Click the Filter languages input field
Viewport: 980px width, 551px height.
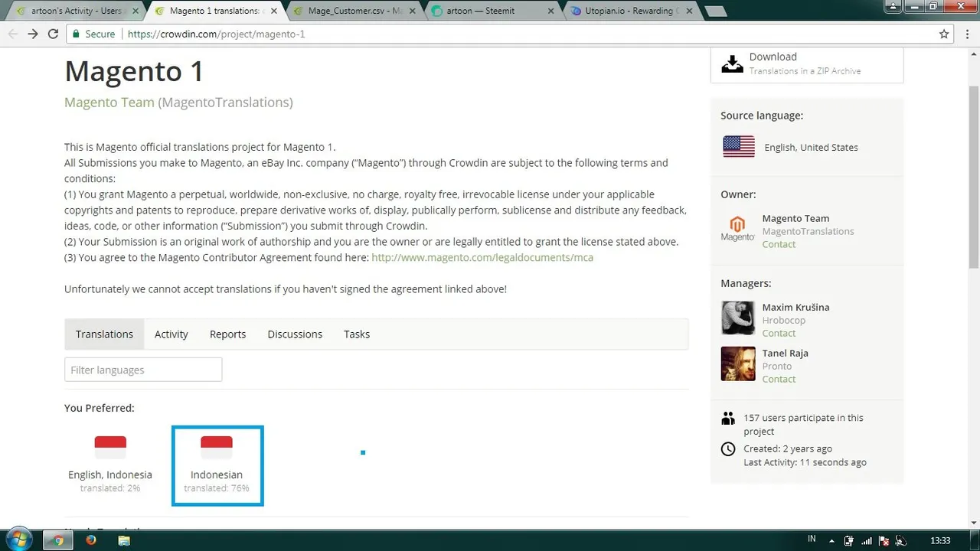pyautogui.click(x=143, y=370)
